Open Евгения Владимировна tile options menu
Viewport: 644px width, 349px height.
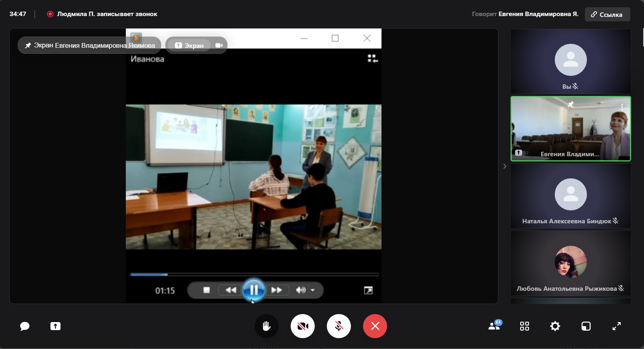point(622,107)
